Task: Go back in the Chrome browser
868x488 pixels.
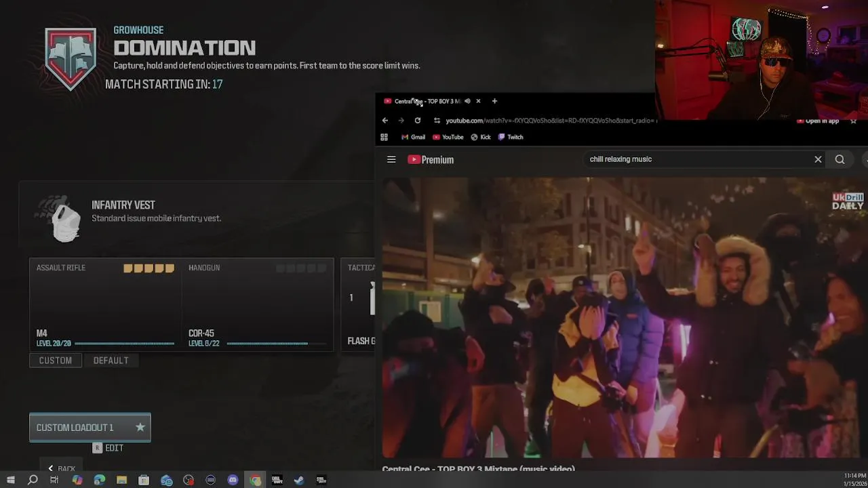Action: click(x=385, y=121)
